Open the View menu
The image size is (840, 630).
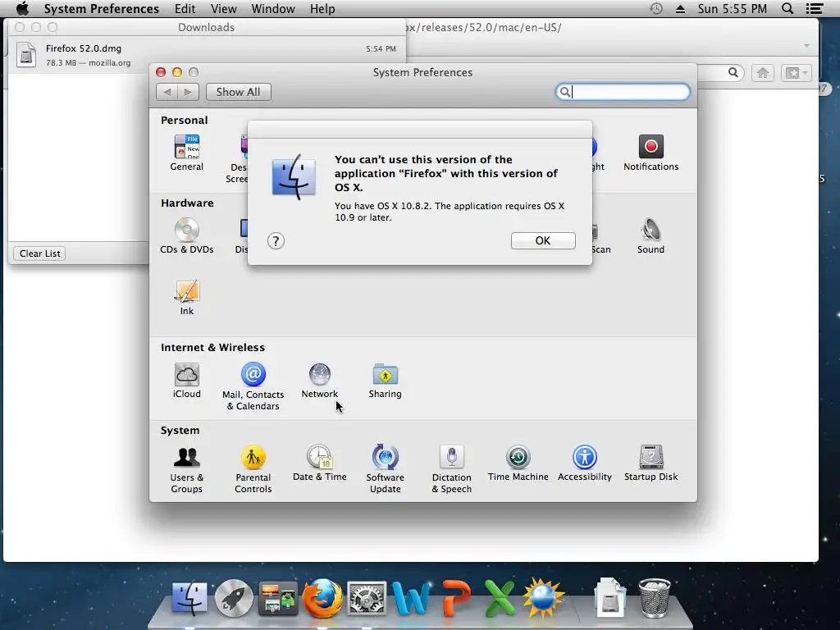tap(223, 8)
